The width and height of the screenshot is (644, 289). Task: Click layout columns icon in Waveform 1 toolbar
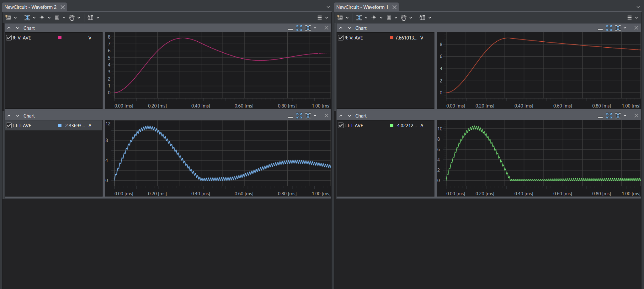tap(423, 18)
